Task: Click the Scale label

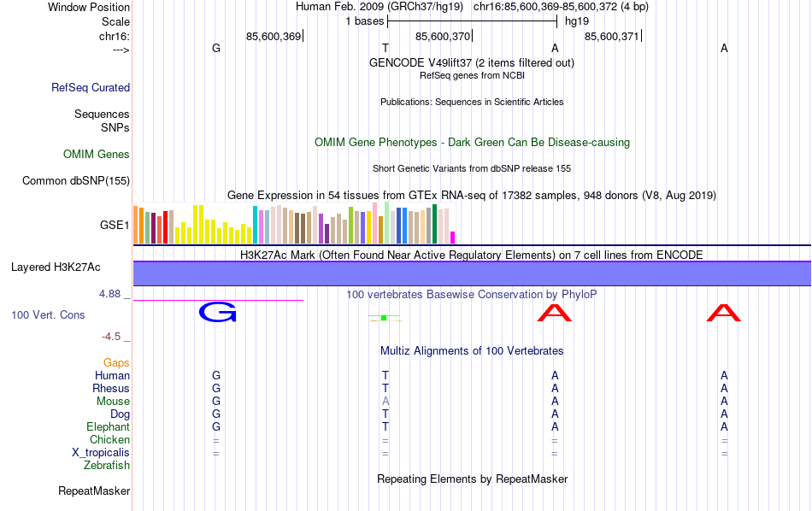Action: coord(115,21)
